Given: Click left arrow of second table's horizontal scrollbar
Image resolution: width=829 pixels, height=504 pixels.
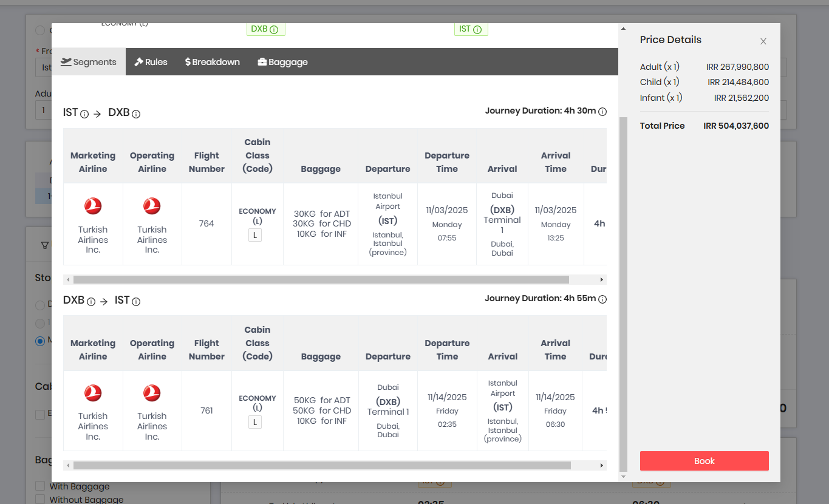Looking at the screenshot, I should coord(68,466).
